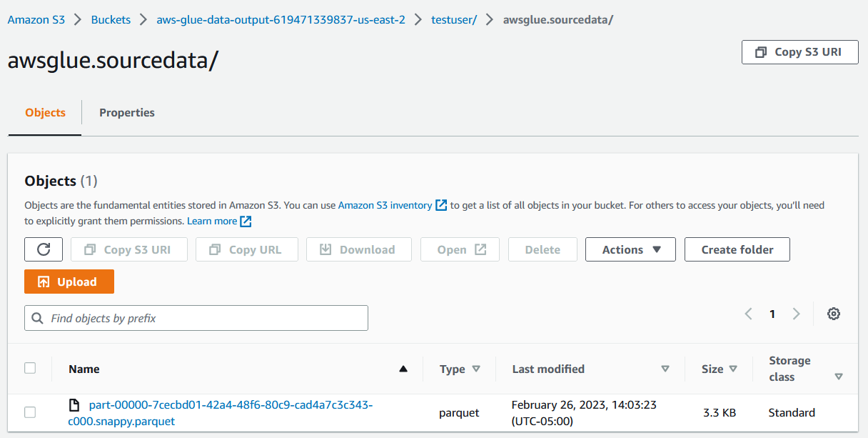Open the snappy.parquet file link

(221, 413)
